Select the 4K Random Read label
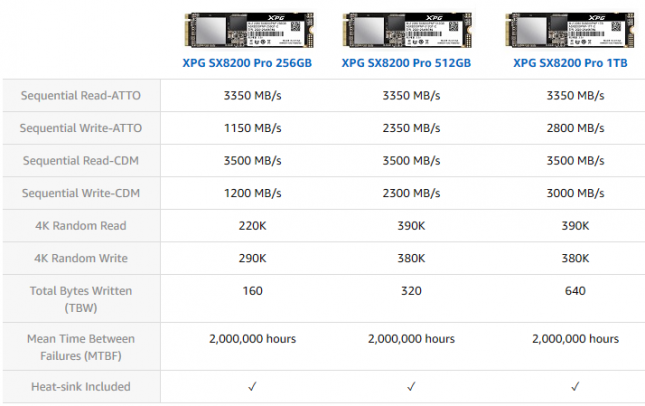 [x=81, y=225]
